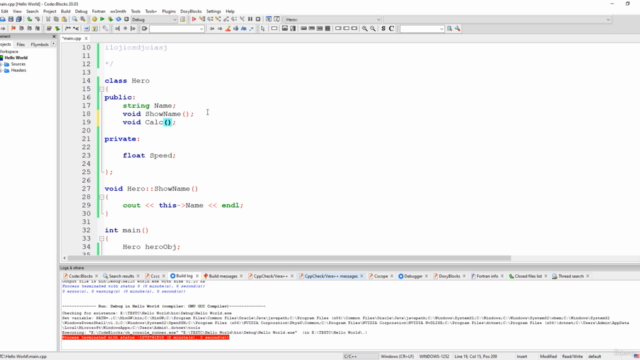Click the Zoom in magnifier icon
This screenshot has width=640, height=360.
point(364,29)
